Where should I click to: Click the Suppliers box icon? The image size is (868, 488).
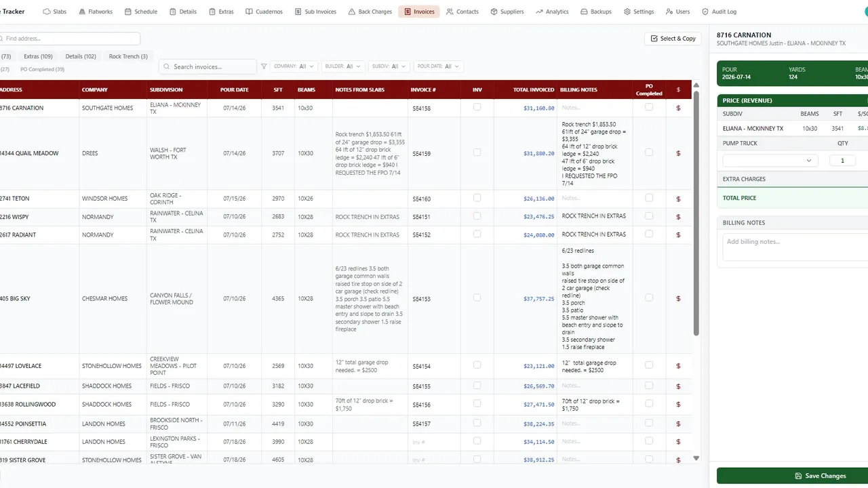click(494, 12)
